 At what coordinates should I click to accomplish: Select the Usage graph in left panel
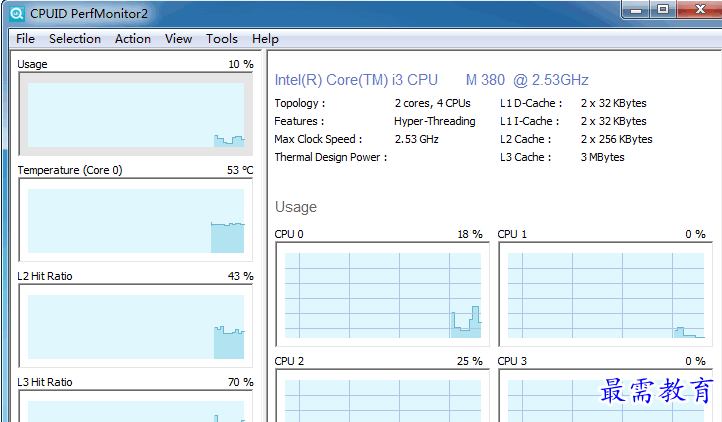coord(136,114)
